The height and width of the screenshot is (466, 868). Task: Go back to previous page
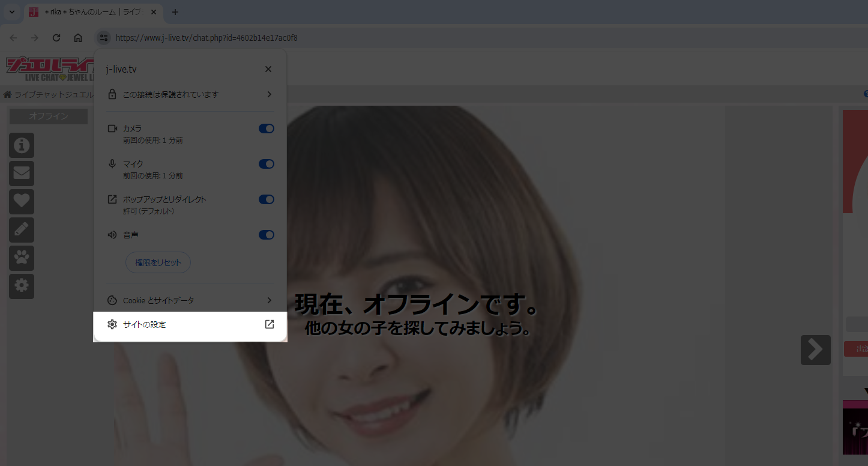coord(13,38)
